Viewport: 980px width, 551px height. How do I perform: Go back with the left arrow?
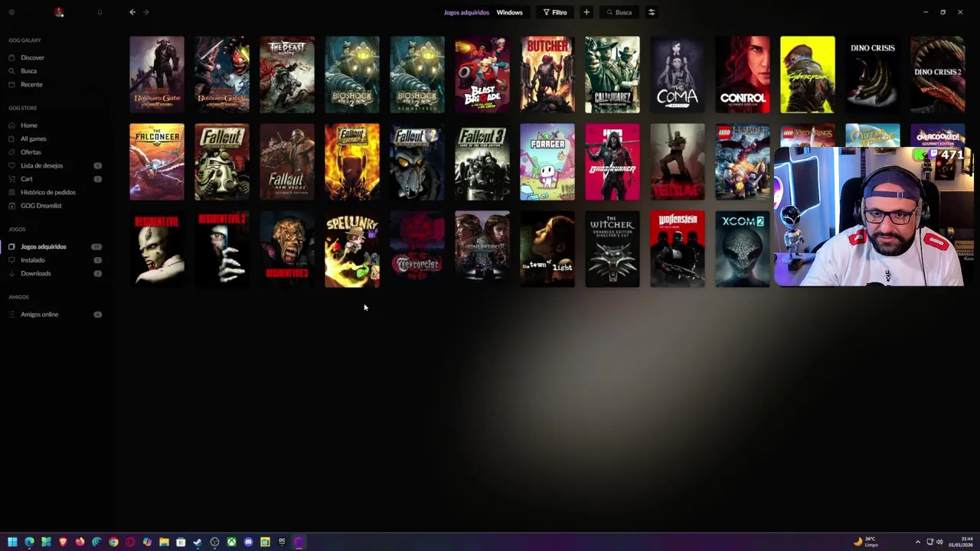[132, 12]
